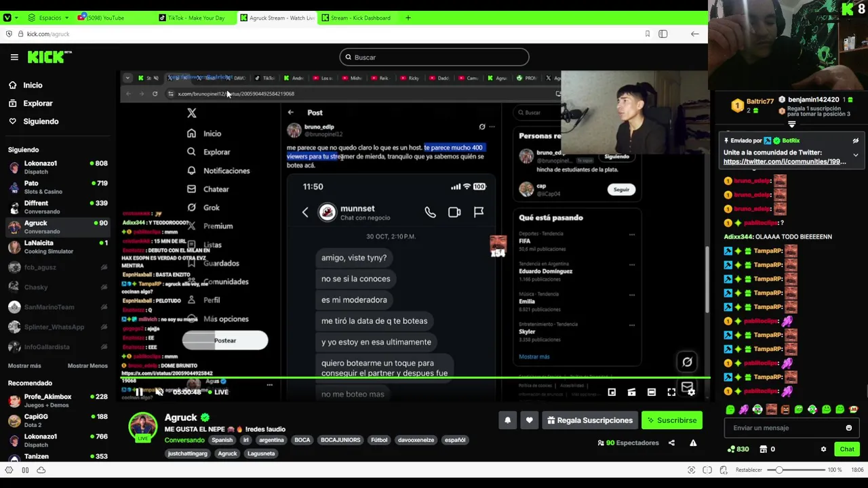Open the Kick hamburger menu
This screenshot has width=868, height=488.
click(14, 58)
